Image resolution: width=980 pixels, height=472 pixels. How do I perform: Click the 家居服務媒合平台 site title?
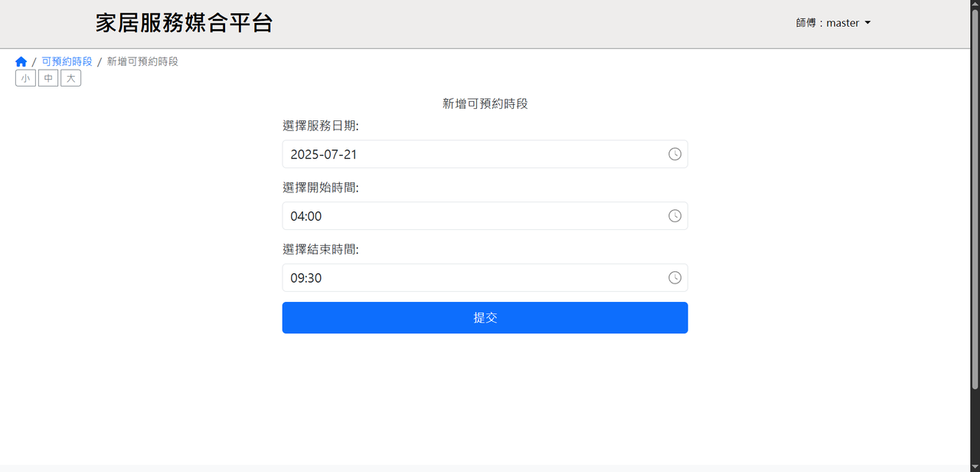coord(184,23)
